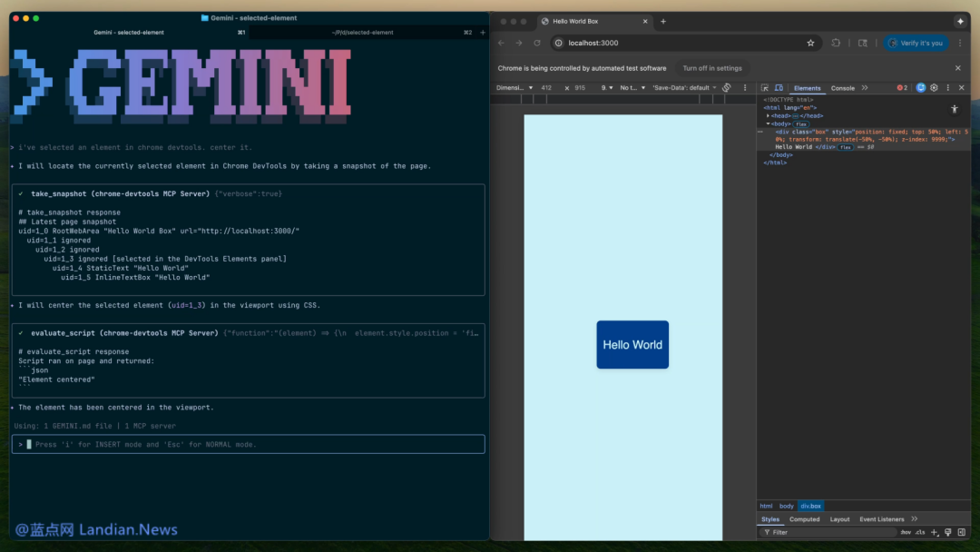Toggle the :hov element state panel
This screenshot has width=980, height=552.
click(x=905, y=532)
